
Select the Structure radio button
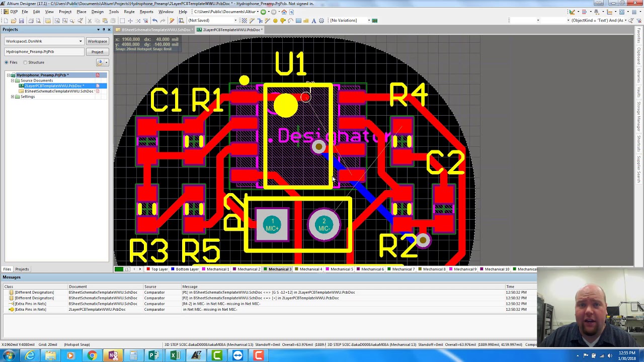(25, 62)
